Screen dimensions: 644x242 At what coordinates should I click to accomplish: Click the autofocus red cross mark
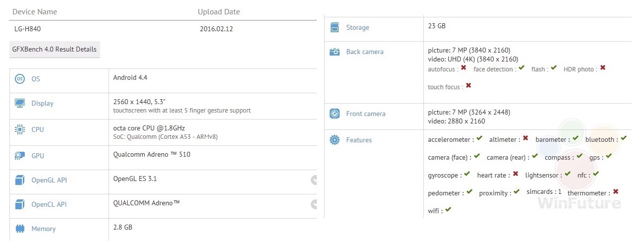(x=464, y=68)
